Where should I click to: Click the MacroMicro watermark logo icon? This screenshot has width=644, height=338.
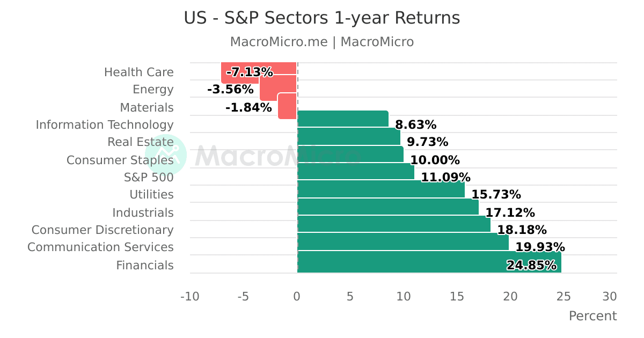tap(165, 155)
